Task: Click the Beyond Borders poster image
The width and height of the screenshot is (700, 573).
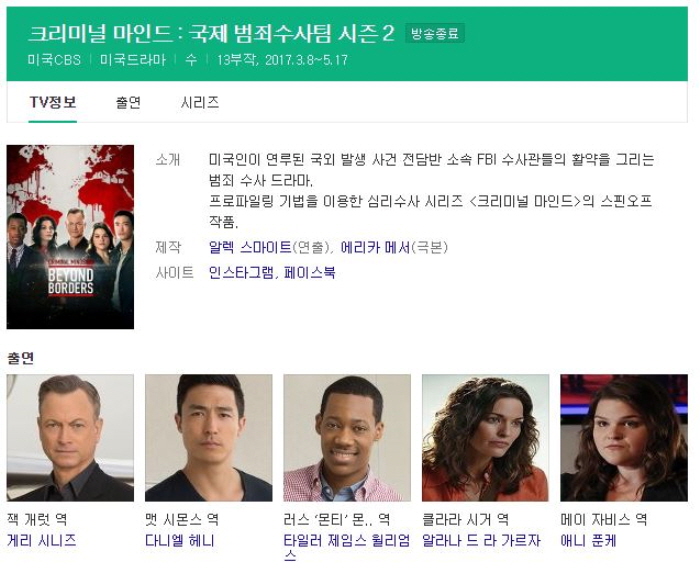Action: (x=70, y=237)
